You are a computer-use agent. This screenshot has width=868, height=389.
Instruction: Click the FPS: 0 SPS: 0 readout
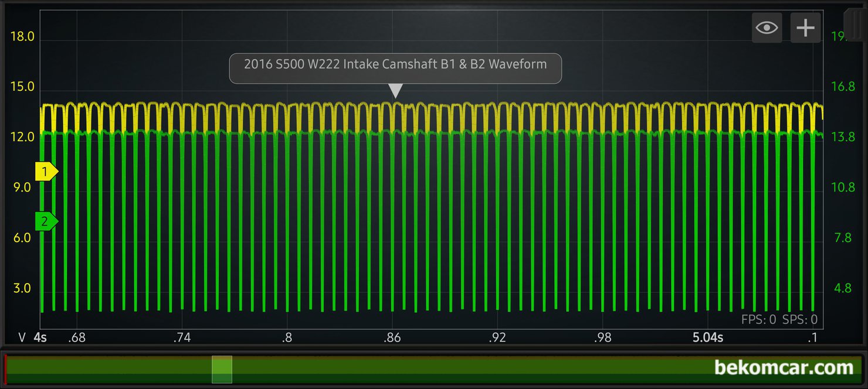[x=779, y=319]
